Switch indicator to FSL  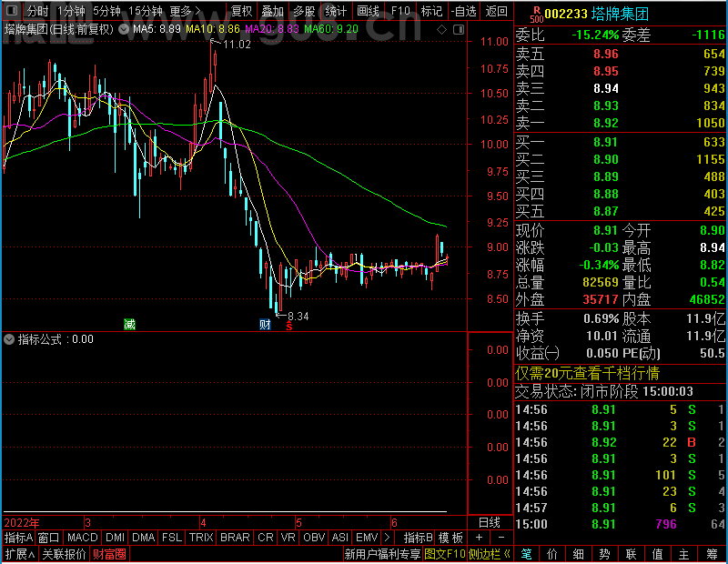[x=172, y=538]
